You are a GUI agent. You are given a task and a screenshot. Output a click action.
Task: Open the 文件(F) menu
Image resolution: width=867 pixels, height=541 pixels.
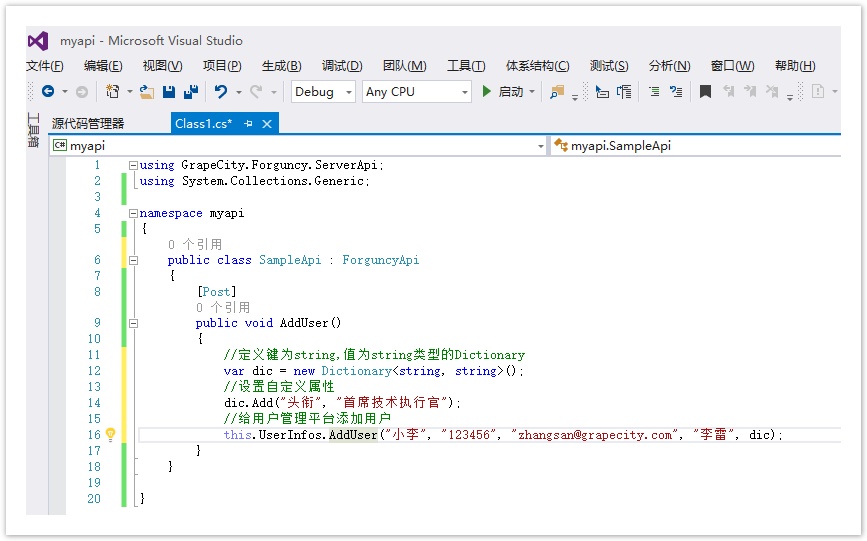point(45,66)
